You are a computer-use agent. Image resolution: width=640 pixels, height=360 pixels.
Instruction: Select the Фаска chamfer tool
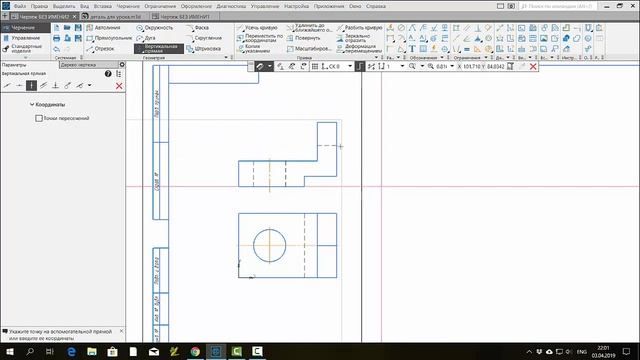198,28
